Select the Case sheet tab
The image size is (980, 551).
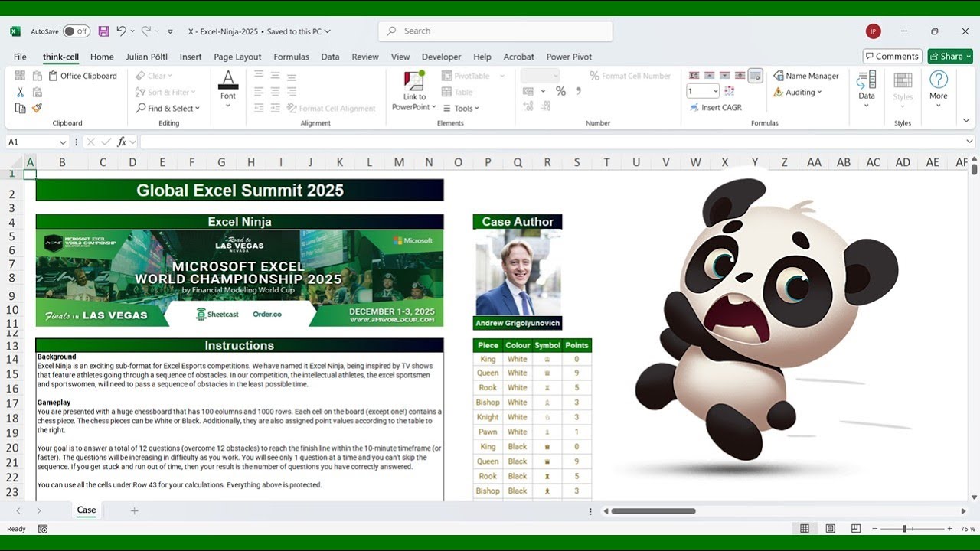(x=87, y=510)
